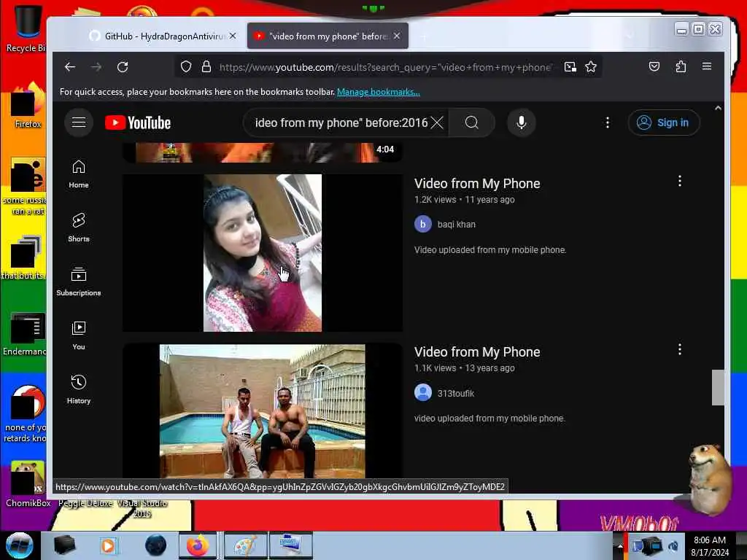Open the 13 years ago Video from My Phone title

[x=477, y=352]
